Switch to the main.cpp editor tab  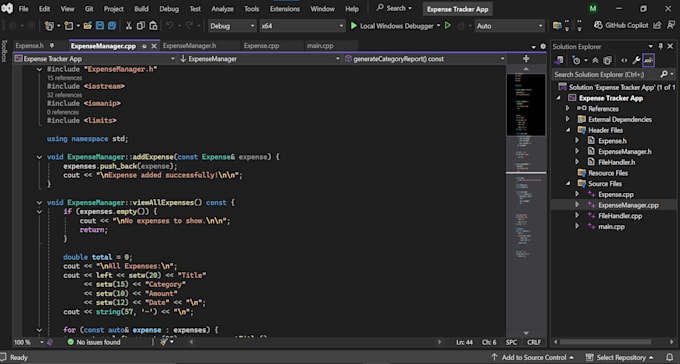point(320,46)
